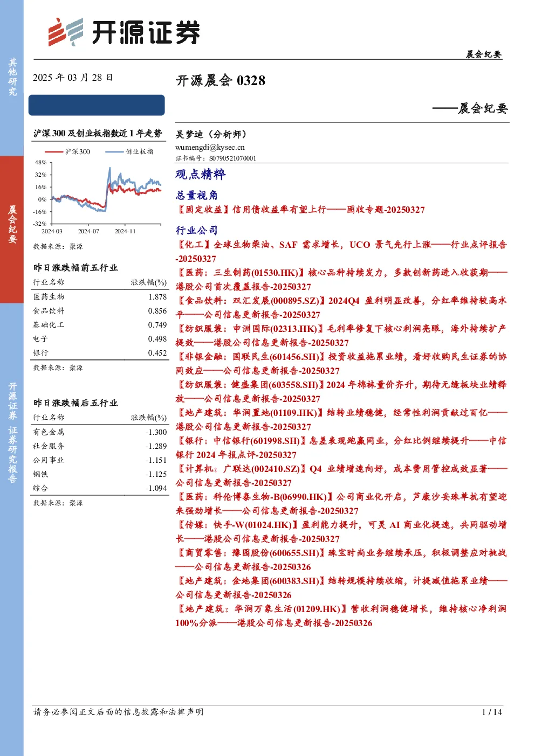This screenshot has width=535, height=756.
Task: Click the 医药生物 row in top gainers
Action: coord(100,297)
